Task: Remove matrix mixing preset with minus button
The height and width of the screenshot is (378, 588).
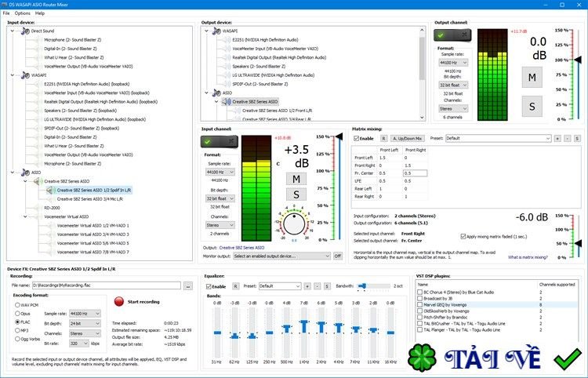Action: (568, 138)
